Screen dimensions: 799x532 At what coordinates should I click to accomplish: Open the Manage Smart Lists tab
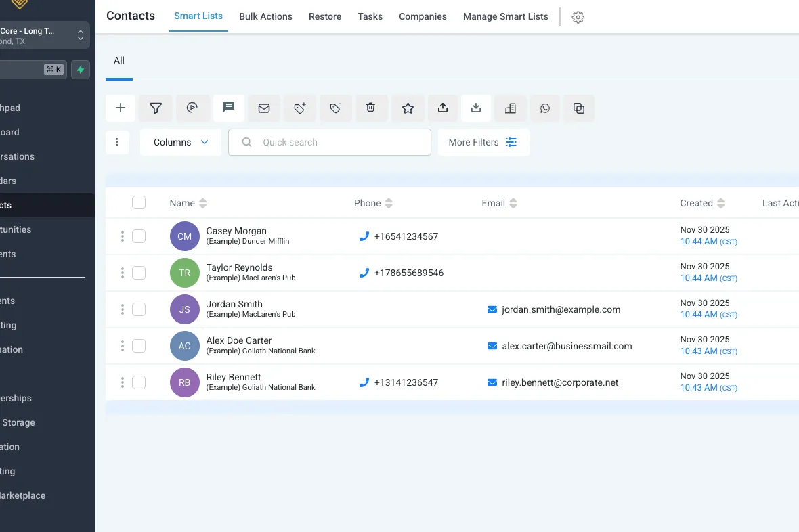[x=505, y=16]
